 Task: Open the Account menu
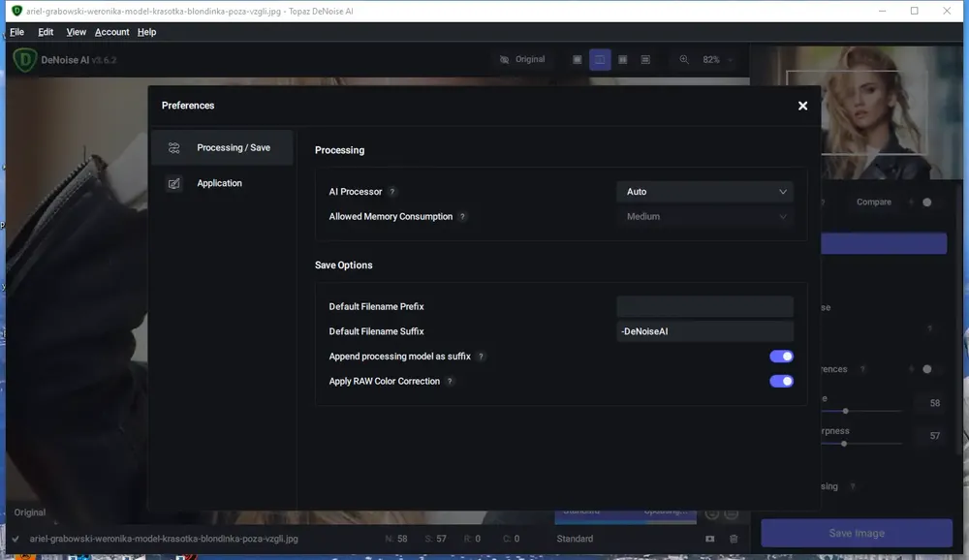(111, 32)
